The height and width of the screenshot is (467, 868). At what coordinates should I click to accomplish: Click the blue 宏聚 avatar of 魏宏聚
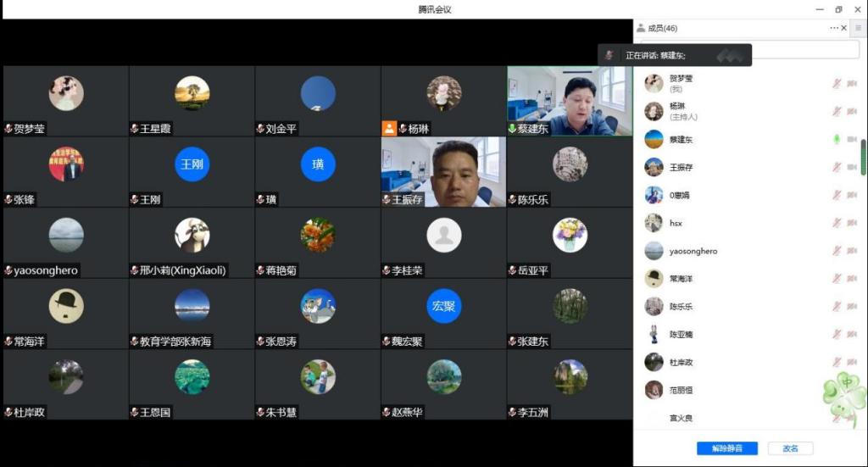click(443, 306)
